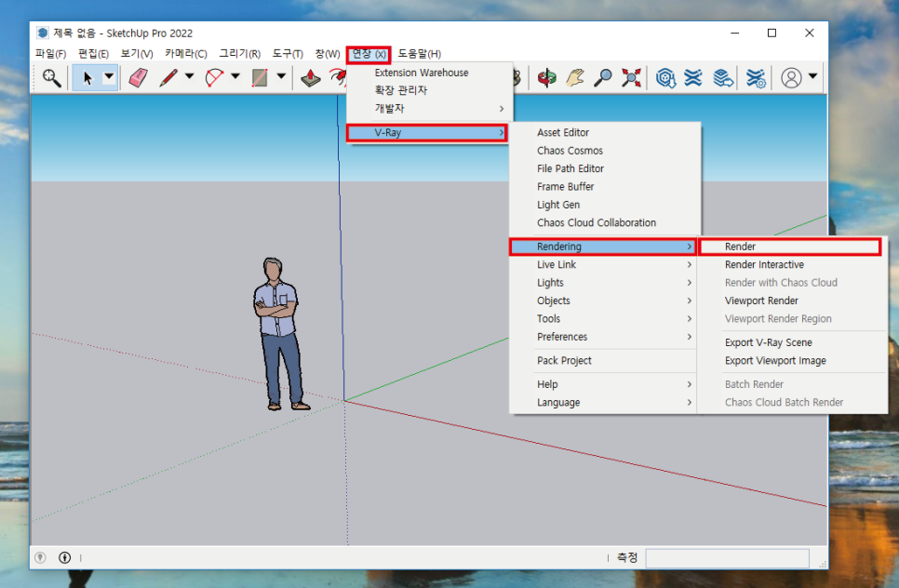899x588 pixels.
Task: Click the Send to LayOut icon
Action: click(x=723, y=77)
